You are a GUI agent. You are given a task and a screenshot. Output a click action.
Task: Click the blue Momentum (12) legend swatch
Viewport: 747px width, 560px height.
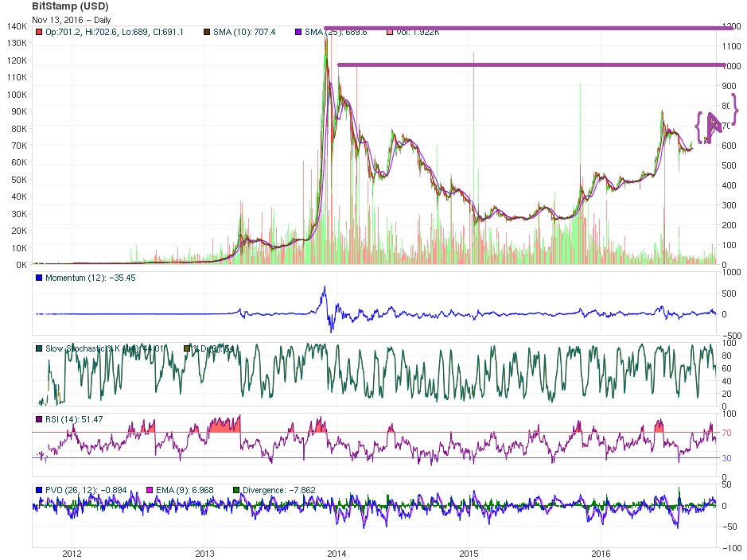tap(39, 278)
